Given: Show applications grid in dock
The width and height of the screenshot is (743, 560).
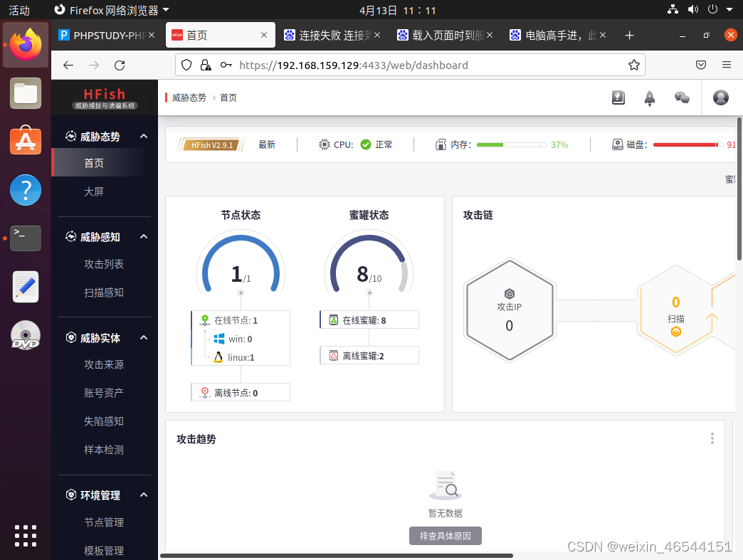Looking at the screenshot, I should pos(26,536).
